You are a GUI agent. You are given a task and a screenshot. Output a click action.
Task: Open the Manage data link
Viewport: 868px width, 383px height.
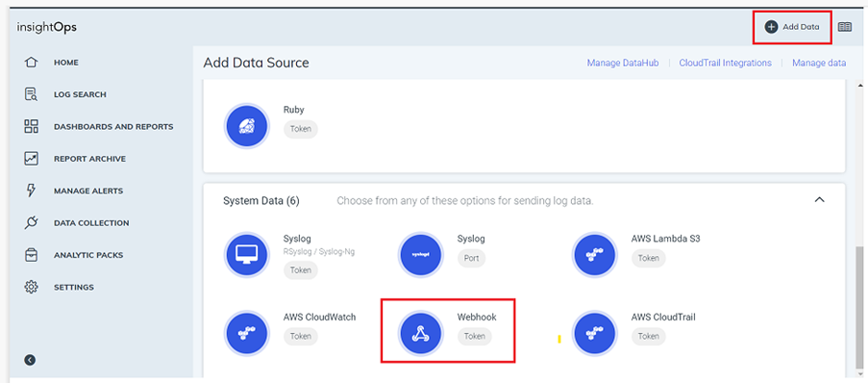click(819, 64)
